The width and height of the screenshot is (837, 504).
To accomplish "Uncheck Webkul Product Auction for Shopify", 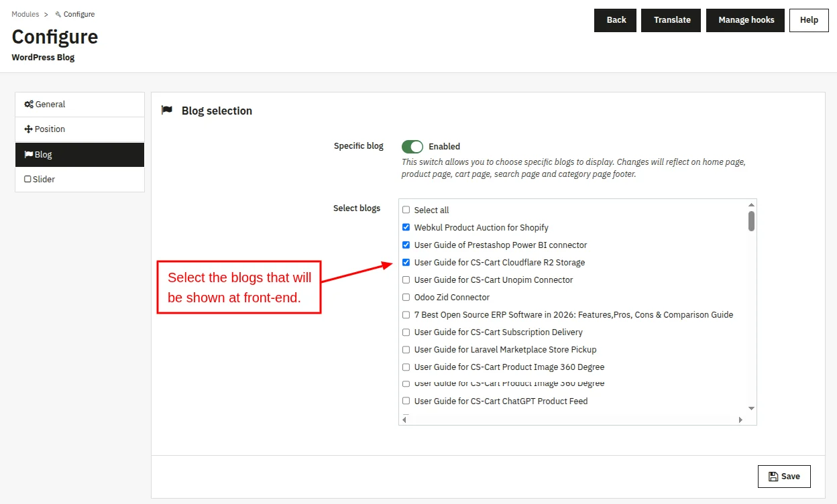I will click(x=406, y=227).
